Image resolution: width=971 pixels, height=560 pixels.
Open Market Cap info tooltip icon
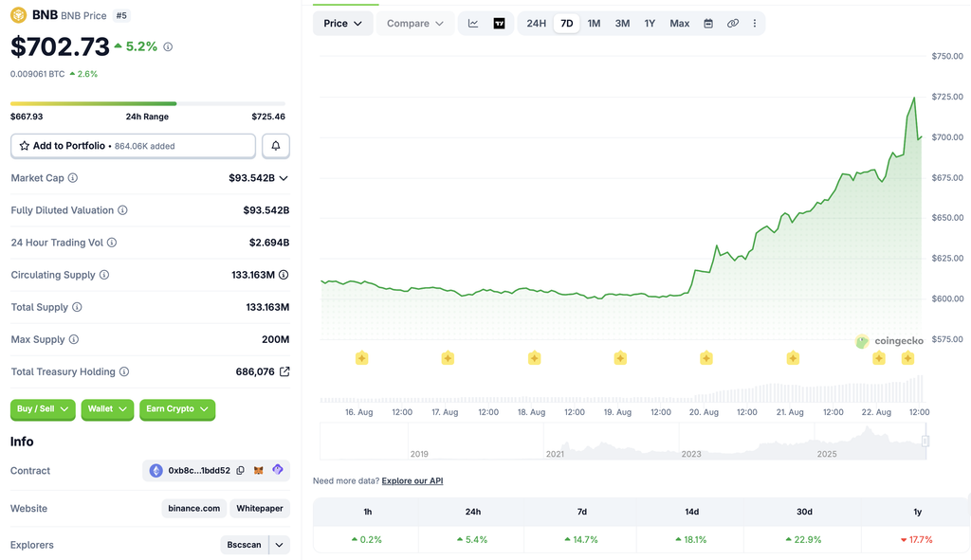click(72, 178)
